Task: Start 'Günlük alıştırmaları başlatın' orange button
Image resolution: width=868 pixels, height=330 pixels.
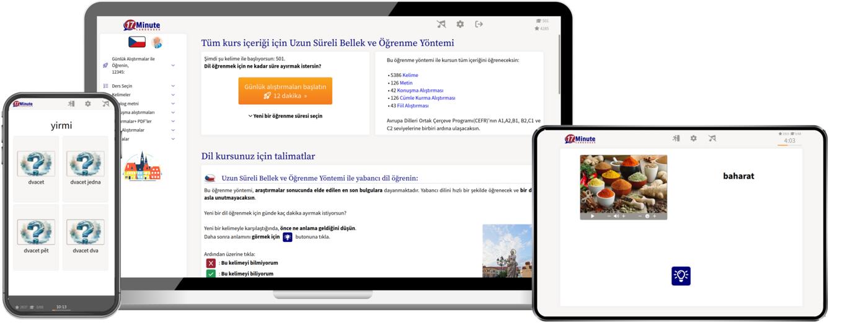Action: point(285,91)
